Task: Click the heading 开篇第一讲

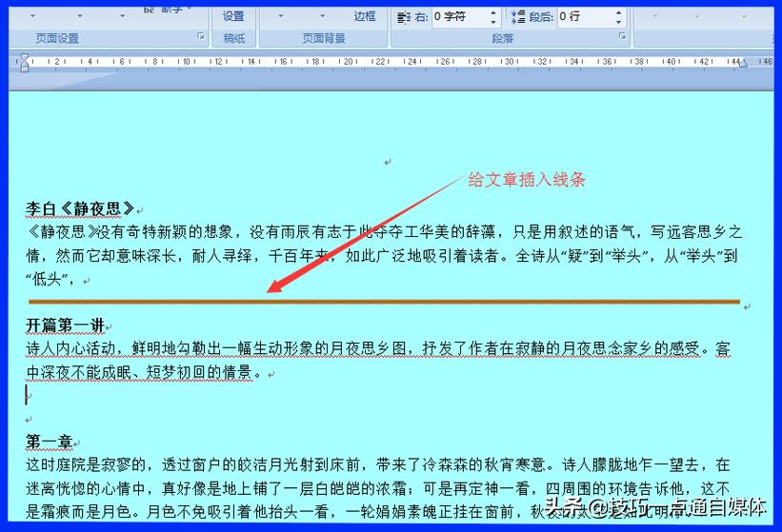Action: pos(66,325)
